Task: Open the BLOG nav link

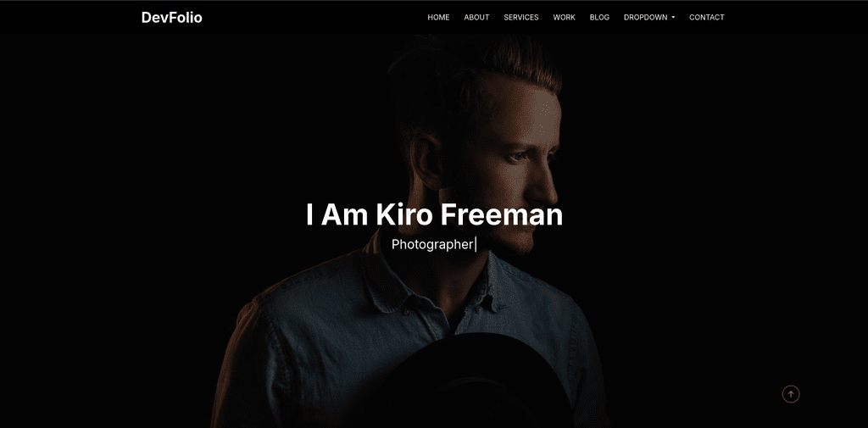Action: [x=599, y=17]
